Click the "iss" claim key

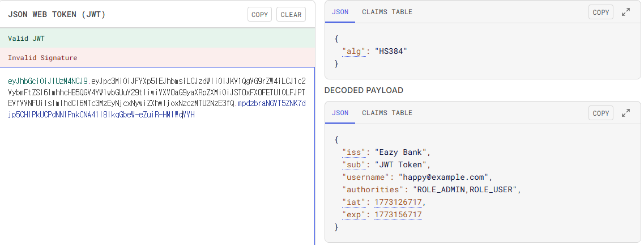coord(354,153)
